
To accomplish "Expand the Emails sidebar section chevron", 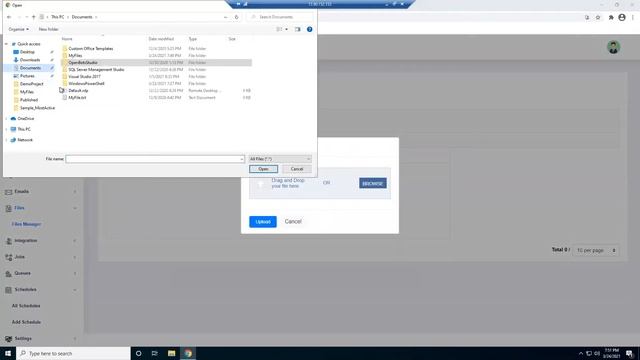I will 75,191.
